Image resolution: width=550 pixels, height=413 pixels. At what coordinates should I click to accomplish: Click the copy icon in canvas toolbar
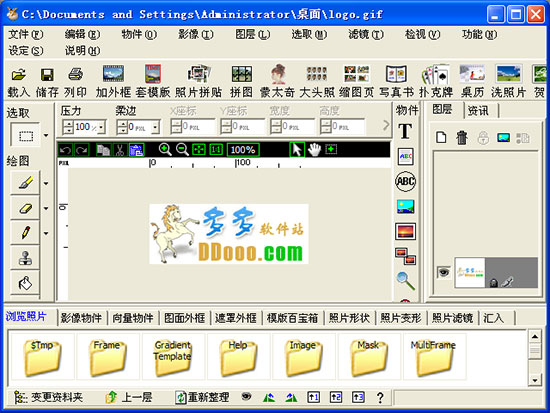pos(103,150)
